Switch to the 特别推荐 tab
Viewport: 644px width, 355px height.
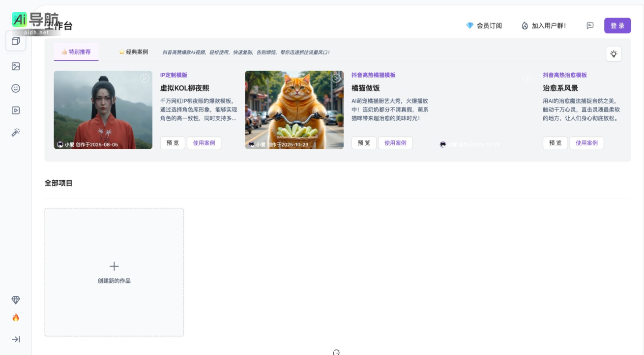76,52
